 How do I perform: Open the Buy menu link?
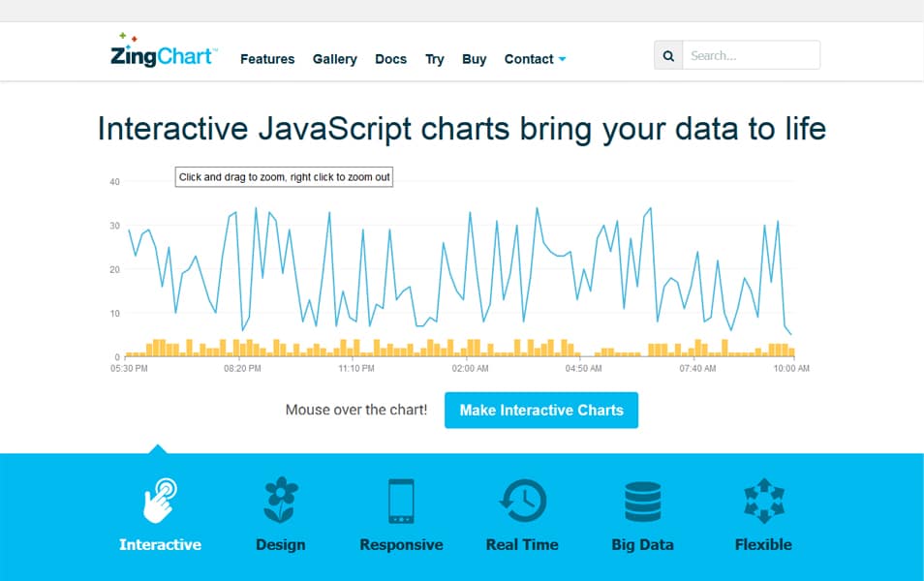point(474,59)
